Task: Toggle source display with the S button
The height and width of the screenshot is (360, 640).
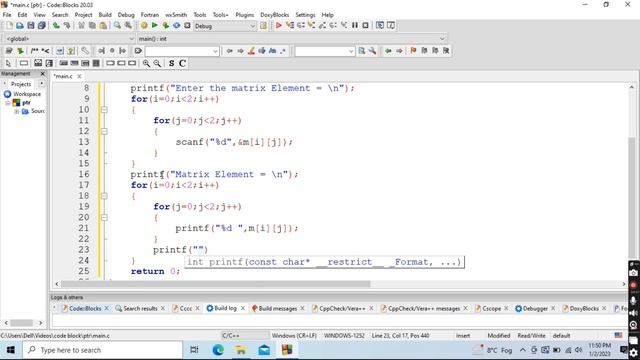Action: [171, 63]
